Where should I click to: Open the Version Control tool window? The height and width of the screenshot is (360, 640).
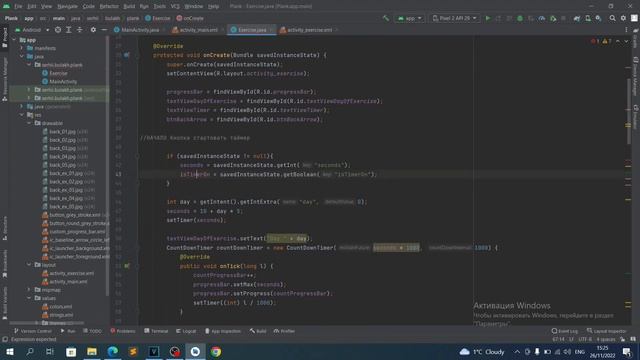[33, 331]
